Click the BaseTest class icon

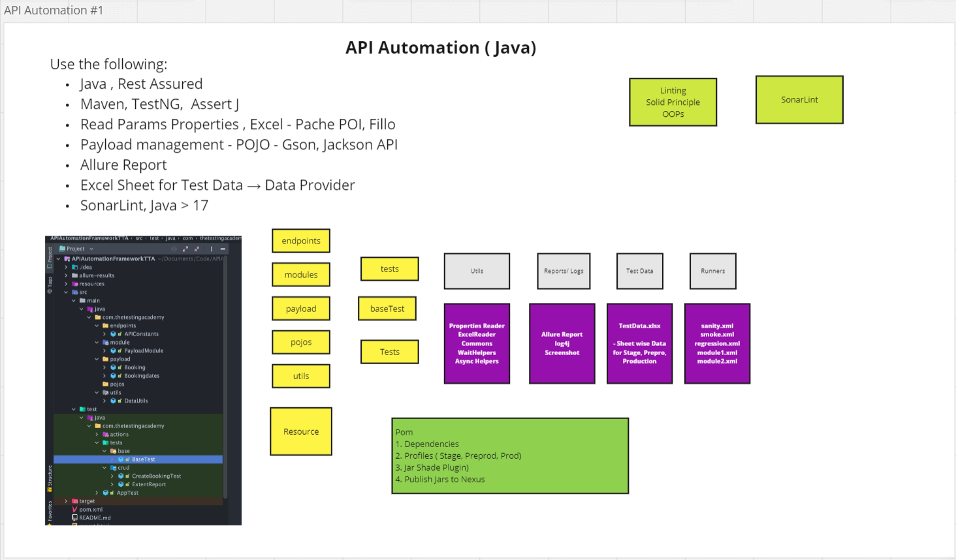click(121, 459)
